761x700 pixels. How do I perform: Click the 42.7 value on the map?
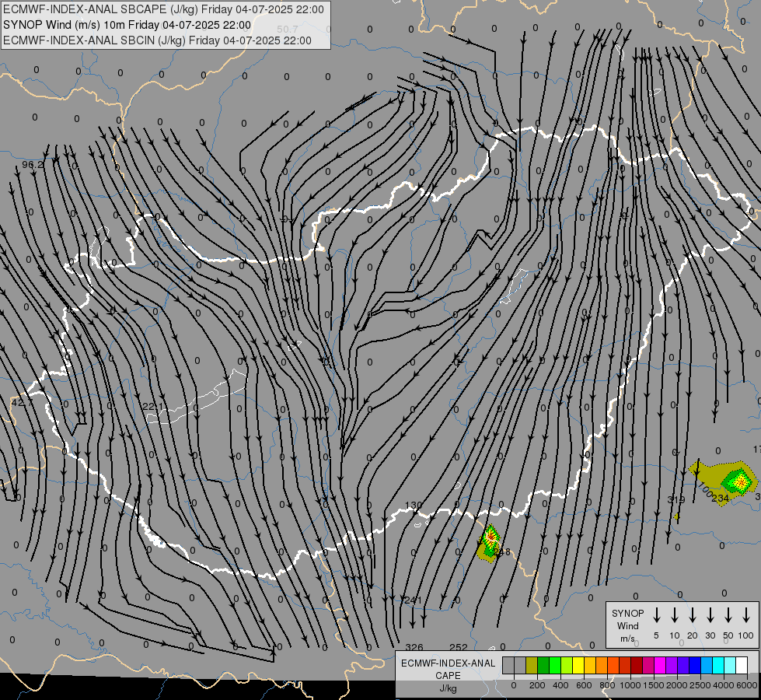point(23,403)
